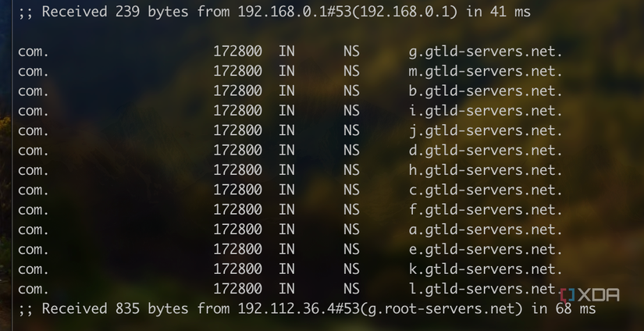Click the j.gtld-servers.net. nameserver text

pos(485,130)
